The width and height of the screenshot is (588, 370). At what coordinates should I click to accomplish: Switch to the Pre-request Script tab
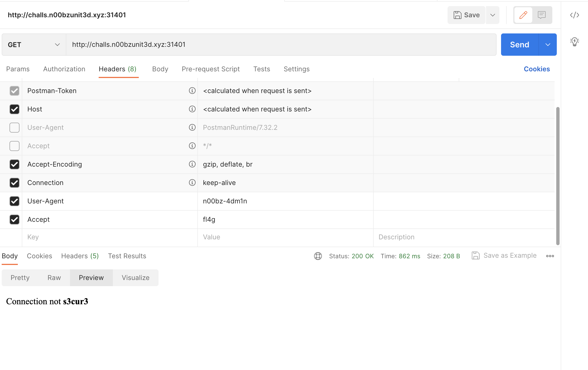211,69
